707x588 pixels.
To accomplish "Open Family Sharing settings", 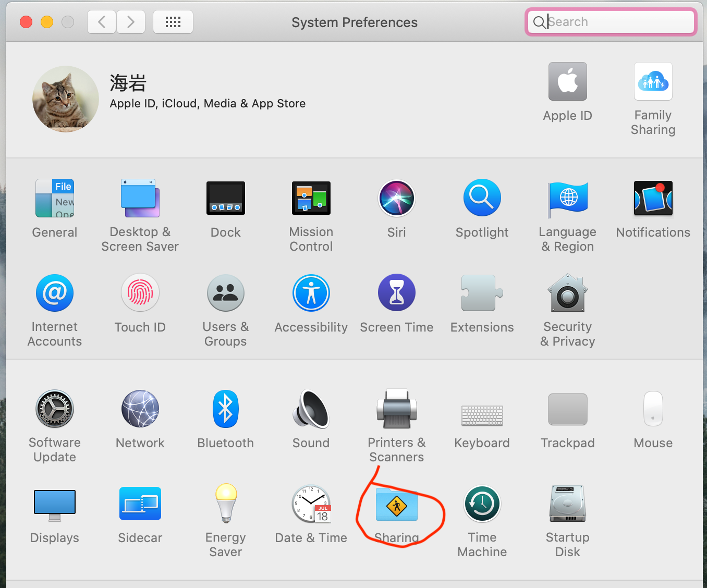I will [x=653, y=81].
